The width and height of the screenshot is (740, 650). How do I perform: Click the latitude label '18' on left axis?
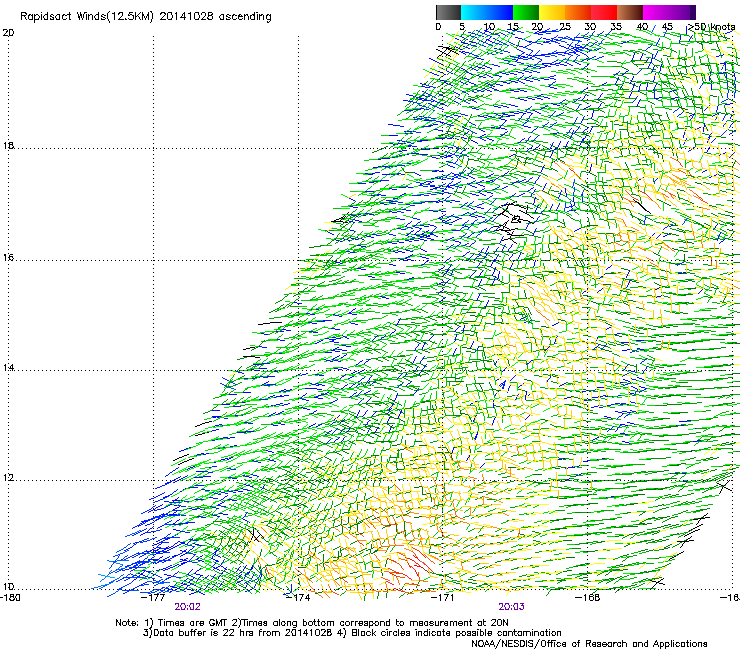[x=8, y=145]
